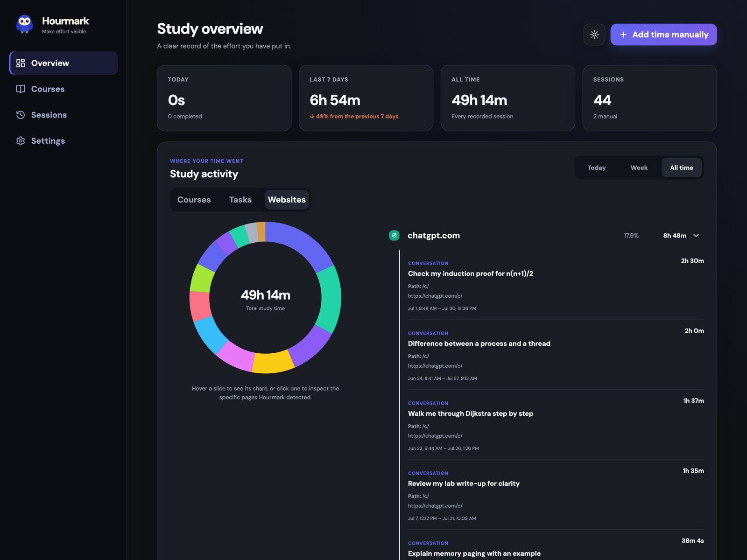Click down-arrow icon beside 49% change
The height and width of the screenshot is (560, 747).
pyautogui.click(x=312, y=117)
